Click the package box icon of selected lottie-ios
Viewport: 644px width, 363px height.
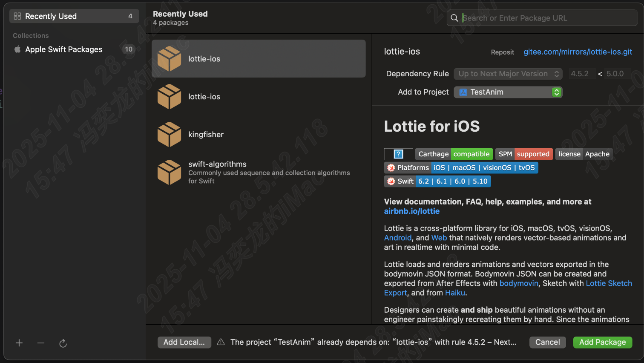(170, 59)
